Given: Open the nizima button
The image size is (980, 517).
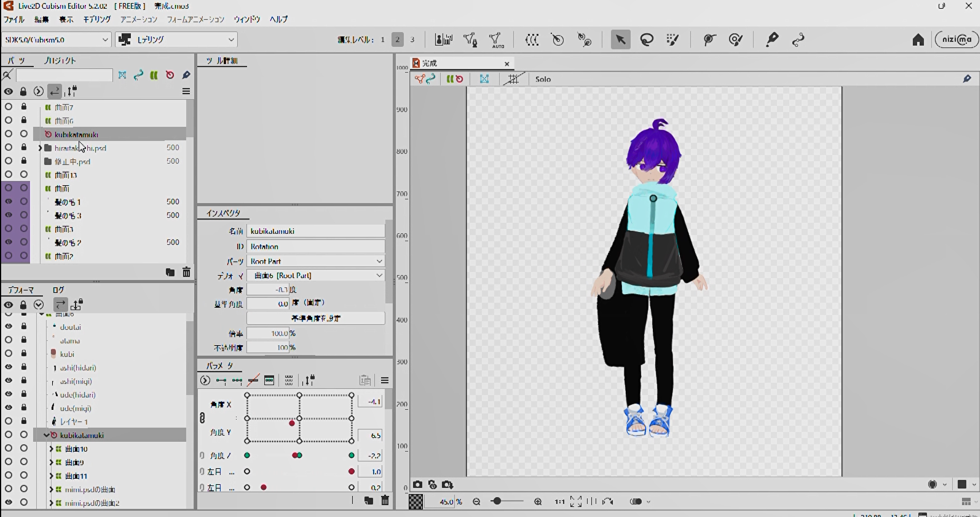Looking at the screenshot, I should coord(957,40).
